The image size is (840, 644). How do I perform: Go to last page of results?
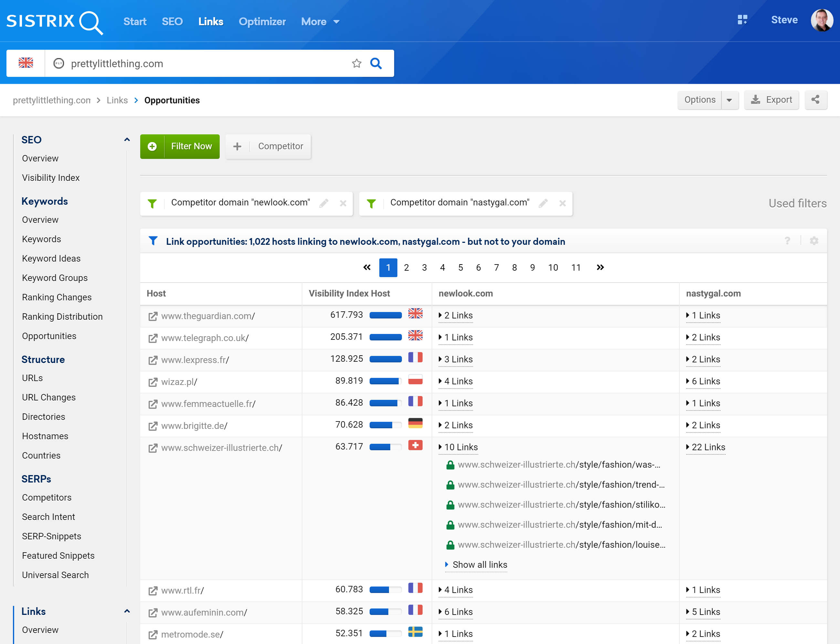click(600, 267)
